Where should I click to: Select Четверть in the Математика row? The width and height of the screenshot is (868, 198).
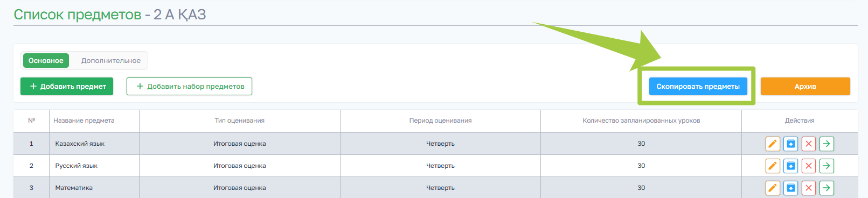[x=440, y=188]
